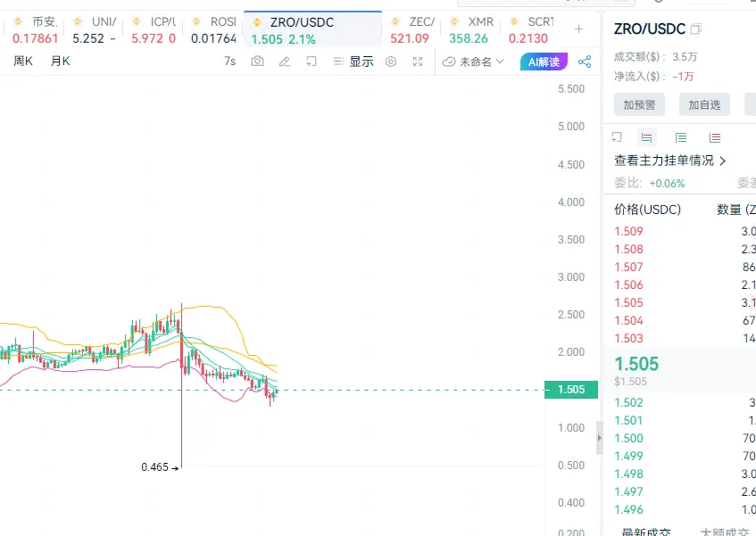Click the 加自选 add to watchlist button
The height and width of the screenshot is (536, 756).
click(704, 104)
